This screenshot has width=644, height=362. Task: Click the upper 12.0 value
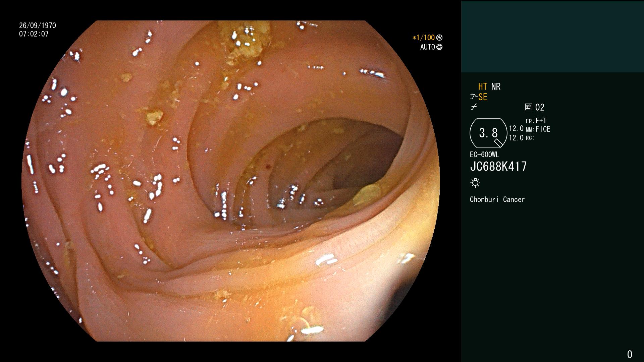pos(516,129)
